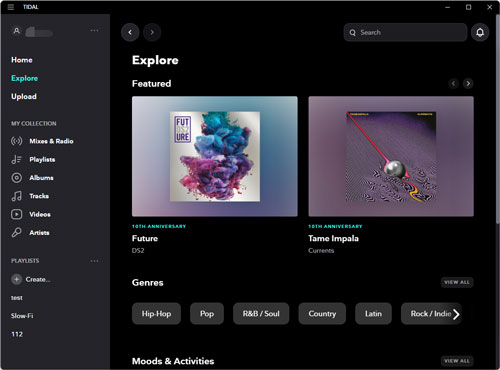
Task: Open the account options three-dot menu
Action: [94, 31]
